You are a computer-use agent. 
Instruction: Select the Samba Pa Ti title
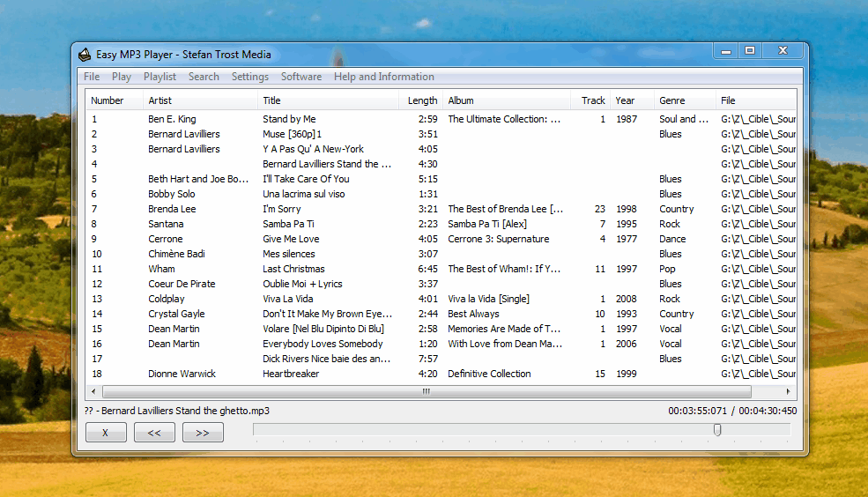click(288, 224)
